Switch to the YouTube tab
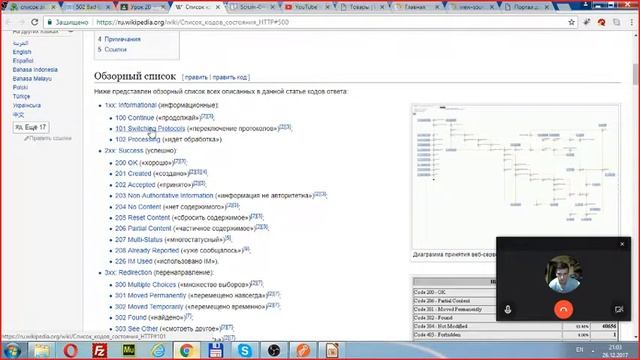640x360 pixels. click(x=306, y=7)
